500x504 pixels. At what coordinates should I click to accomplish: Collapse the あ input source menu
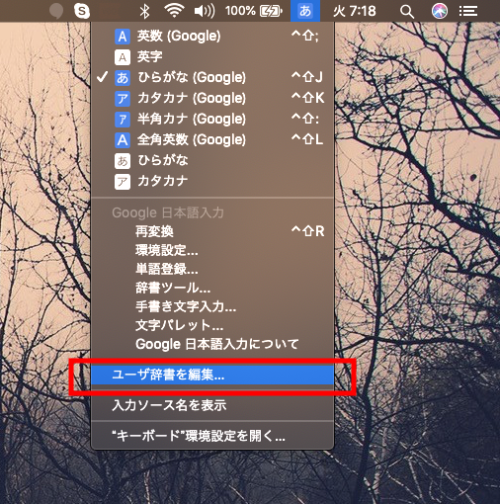[x=305, y=11]
